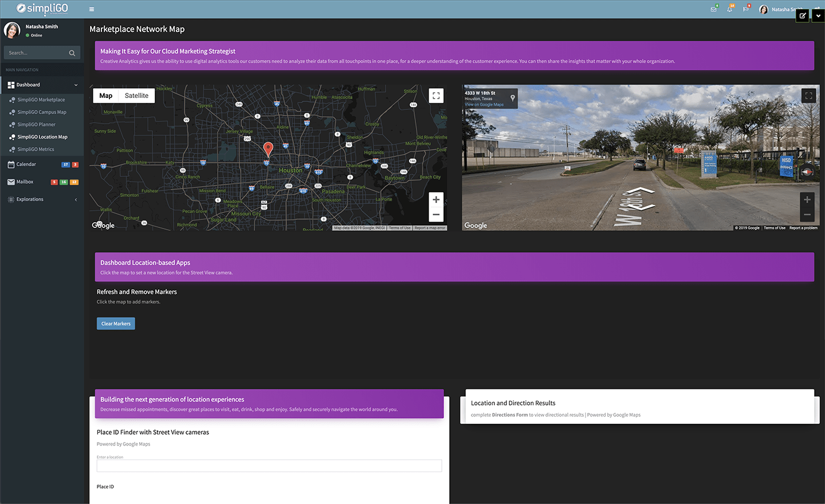Zoom in on the Houston map

(436, 200)
